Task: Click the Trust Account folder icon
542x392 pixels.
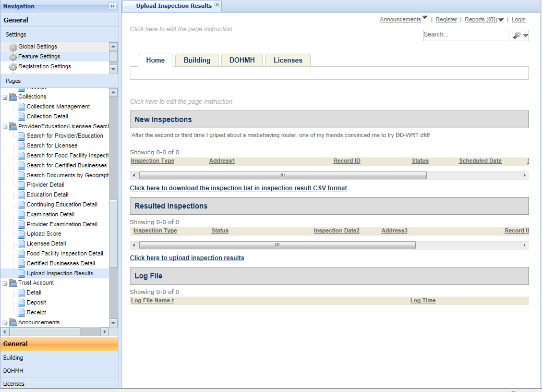Action: click(13, 283)
